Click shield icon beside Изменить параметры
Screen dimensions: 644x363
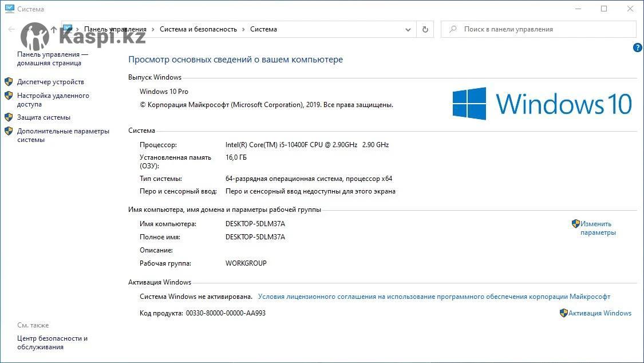point(576,223)
